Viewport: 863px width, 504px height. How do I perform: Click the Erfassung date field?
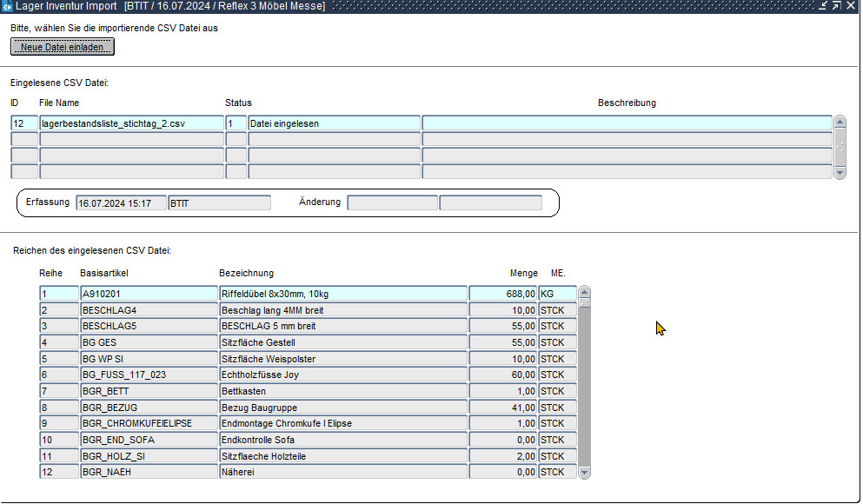(121, 203)
